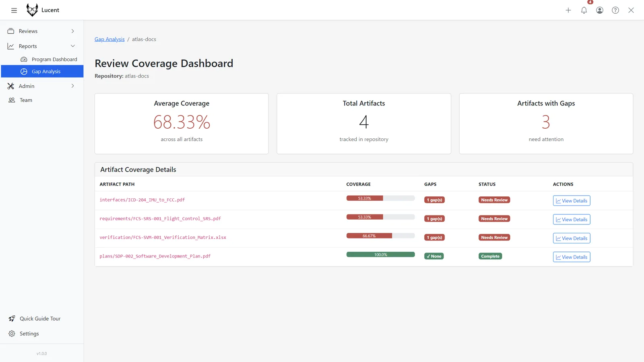Screen dimensions: 644x362
Task: Start the Quick Guide Tour
Action: coord(42,319)
